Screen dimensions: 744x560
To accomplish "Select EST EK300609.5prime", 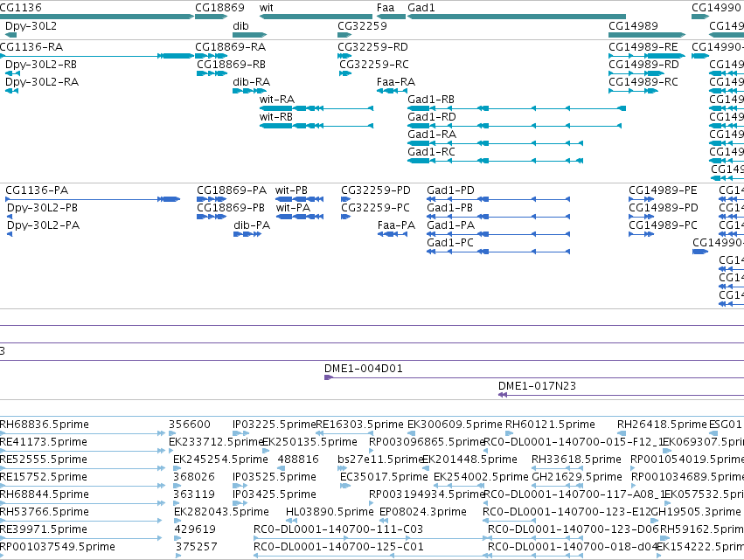I will [412, 433].
